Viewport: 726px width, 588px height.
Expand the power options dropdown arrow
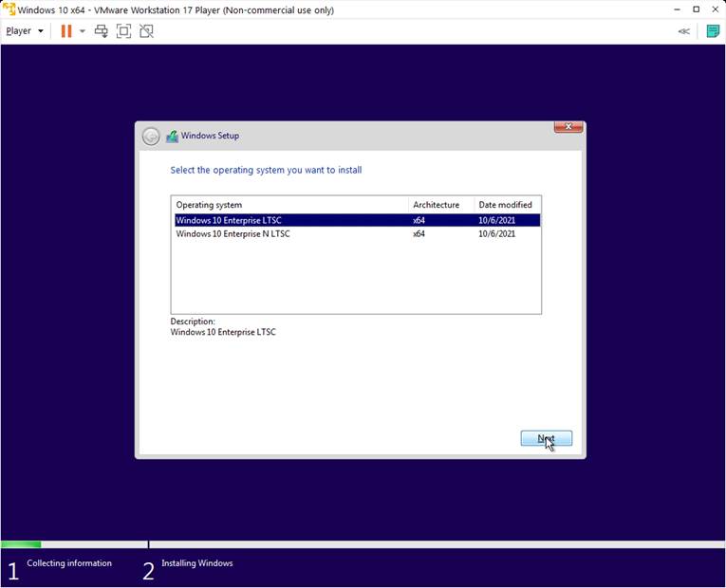(82, 31)
